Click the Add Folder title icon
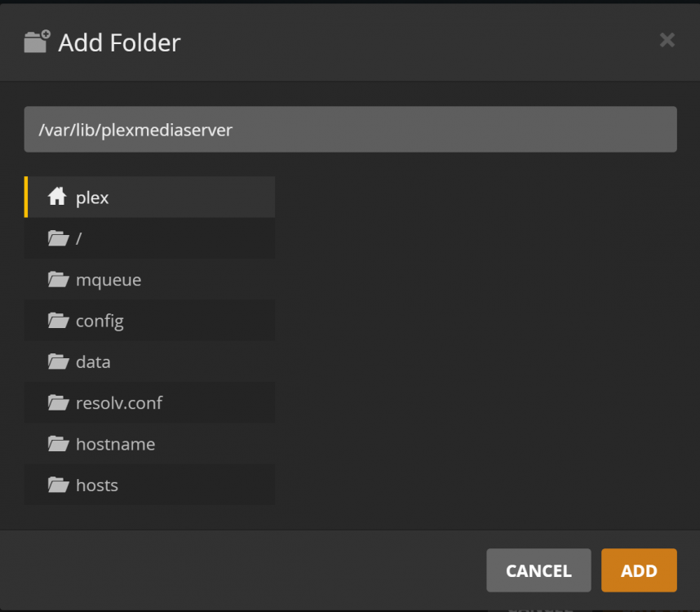Screen dimensions: 700x612 click(37, 42)
